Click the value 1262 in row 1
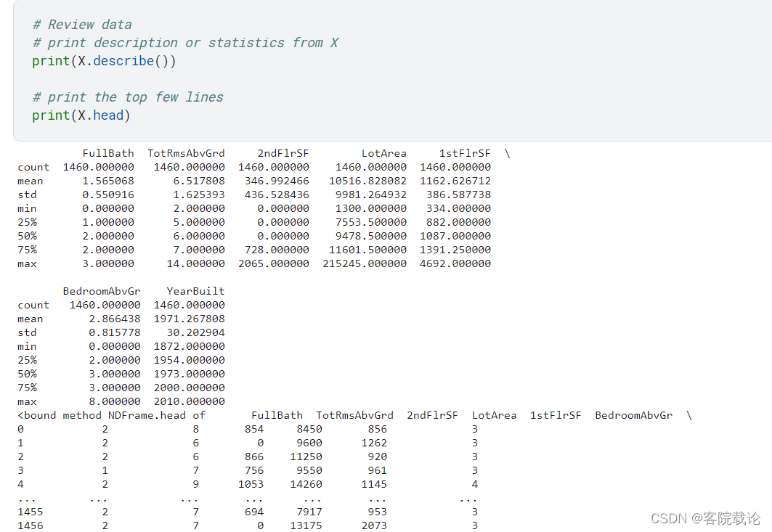Screen dimensions: 772x532 (x=374, y=443)
